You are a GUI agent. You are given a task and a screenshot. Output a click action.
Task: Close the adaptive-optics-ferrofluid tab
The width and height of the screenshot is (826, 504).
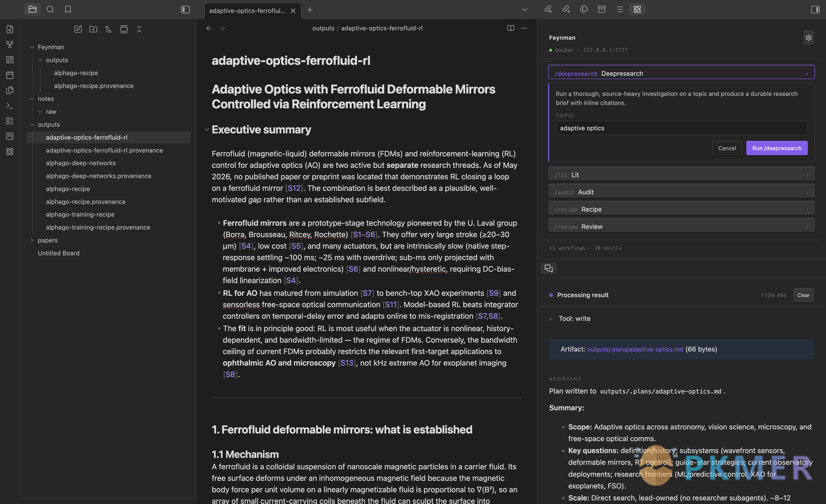(x=293, y=11)
